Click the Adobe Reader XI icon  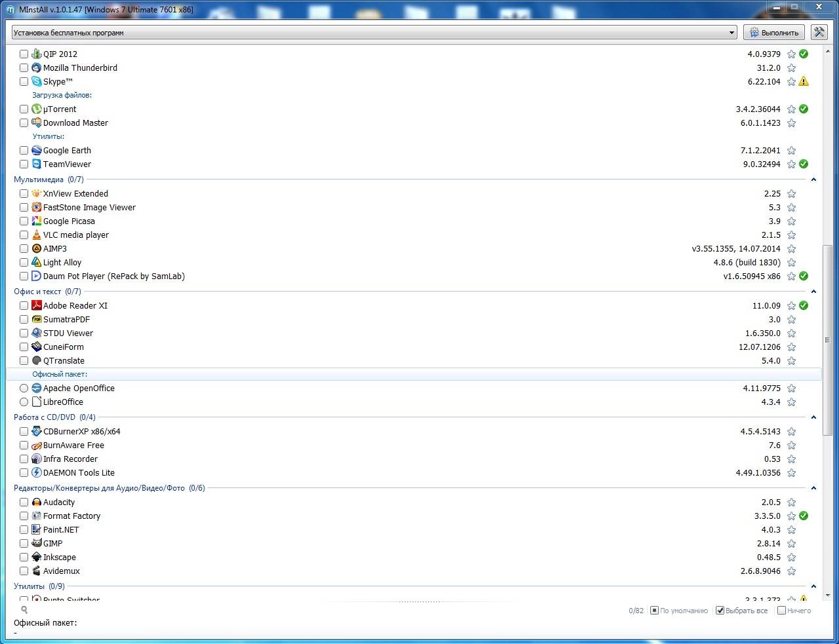coord(37,305)
